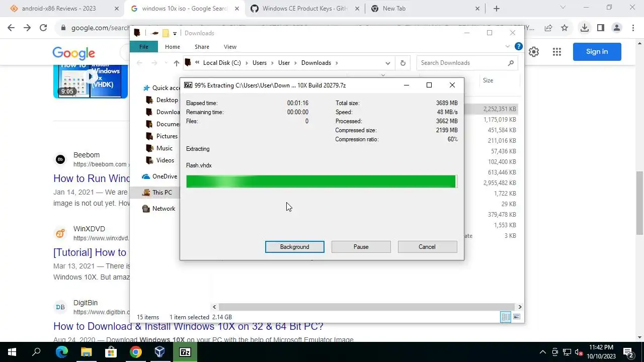Open taskbar search

click(36, 352)
